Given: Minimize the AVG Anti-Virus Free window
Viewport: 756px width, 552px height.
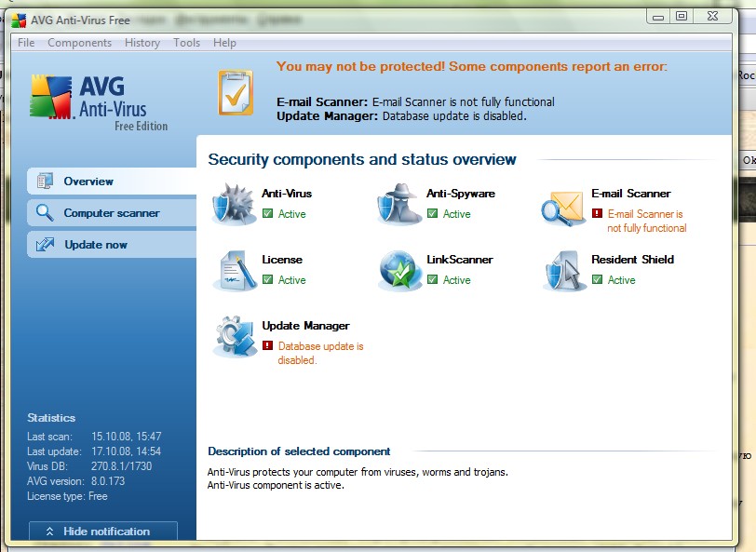Looking at the screenshot, I should click(x=658, y=17).
